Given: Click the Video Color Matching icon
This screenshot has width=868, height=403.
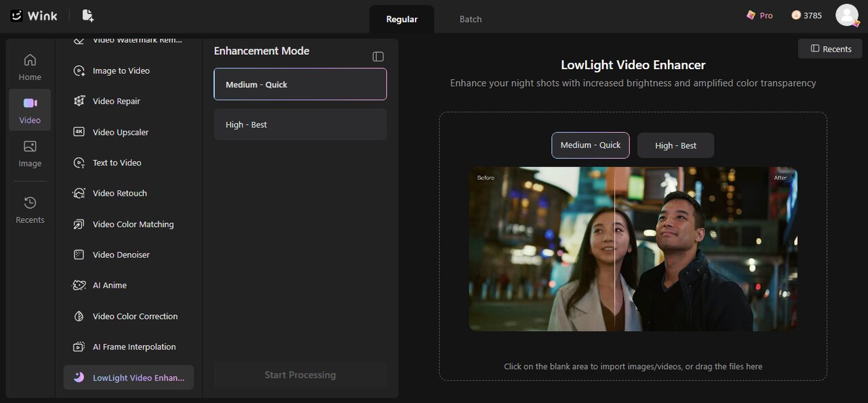Looking at the screenshot, I should click(x=79, y=224).
